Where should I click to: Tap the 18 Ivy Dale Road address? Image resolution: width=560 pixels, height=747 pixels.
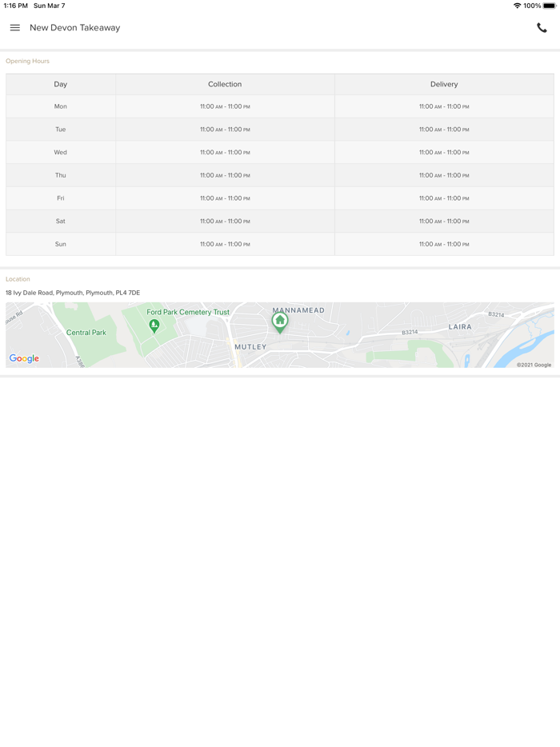pos(73,293)
